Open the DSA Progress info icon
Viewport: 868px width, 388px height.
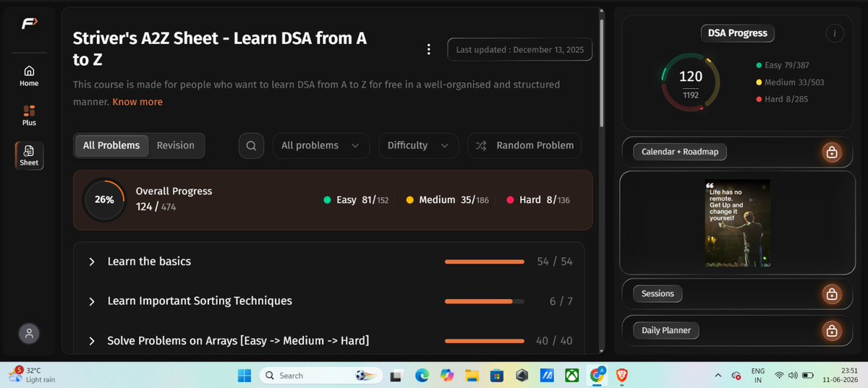coord(835,33)
